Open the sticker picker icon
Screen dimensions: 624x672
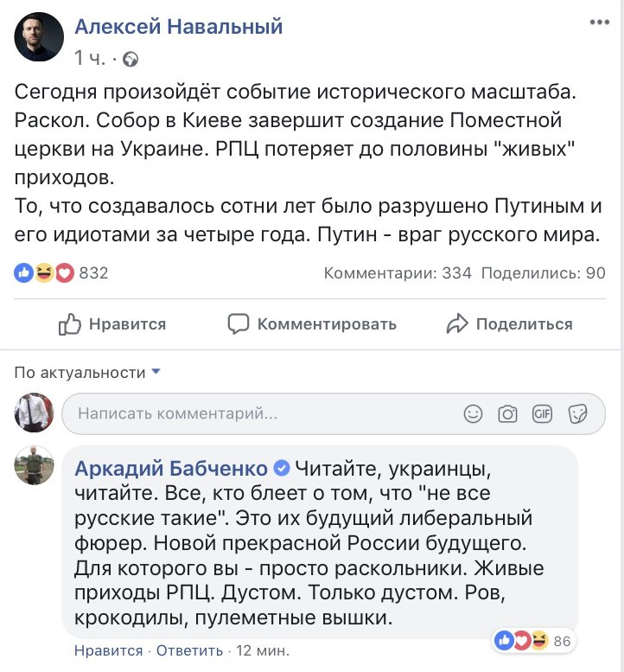point(577,414)
